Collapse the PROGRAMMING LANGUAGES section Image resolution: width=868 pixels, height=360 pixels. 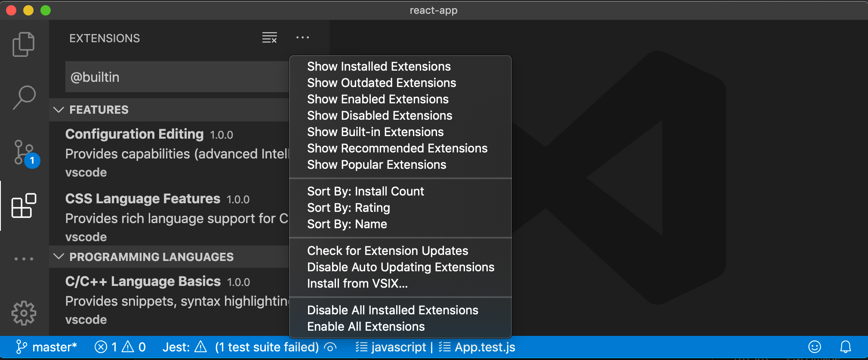[169, 257]
